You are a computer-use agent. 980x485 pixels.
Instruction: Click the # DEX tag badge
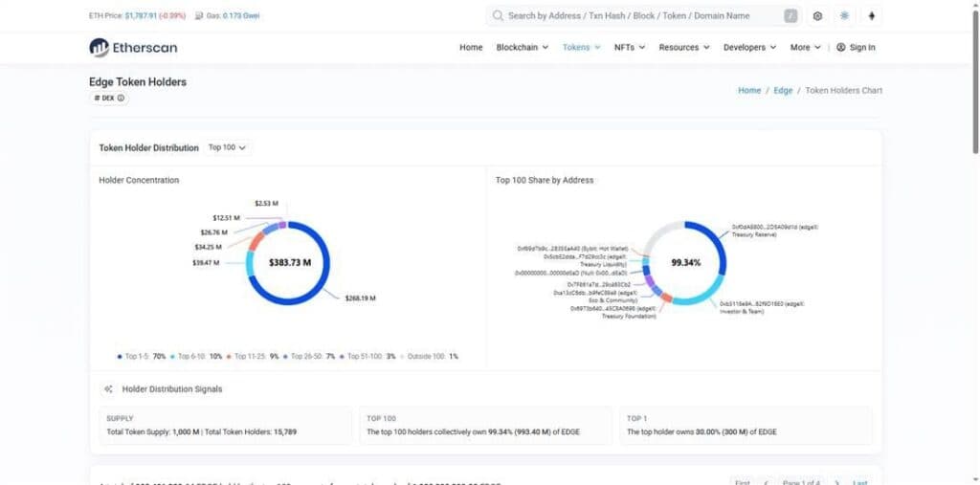click(109, 99)
